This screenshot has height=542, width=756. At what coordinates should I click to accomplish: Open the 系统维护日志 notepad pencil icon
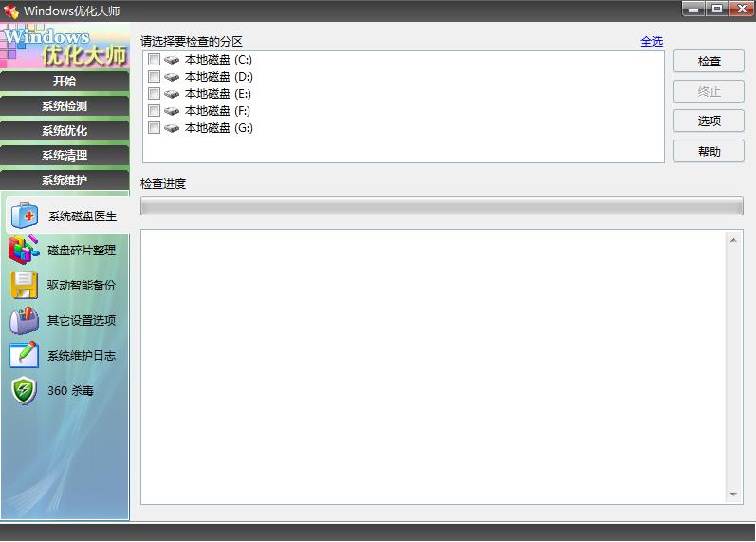24,355
